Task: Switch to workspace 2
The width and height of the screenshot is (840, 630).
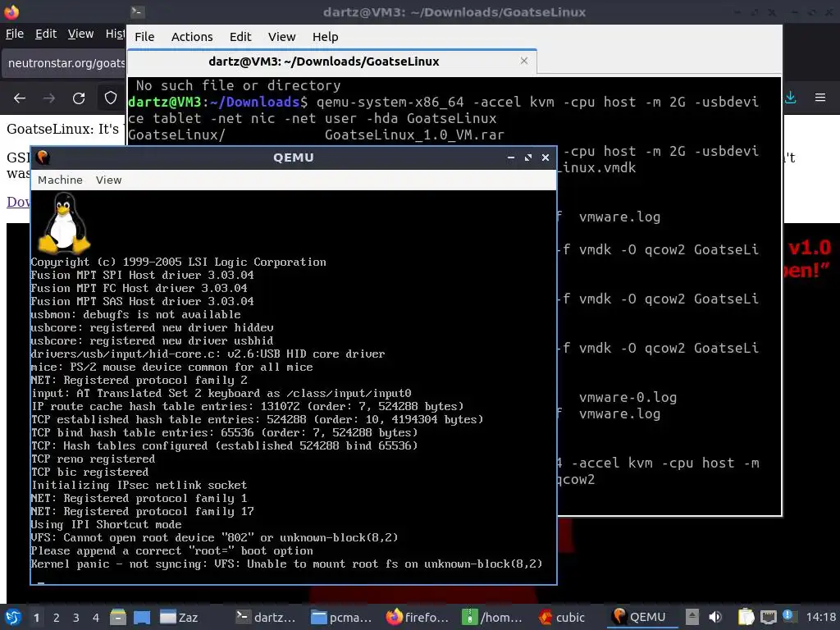Action: pos(57,618)
